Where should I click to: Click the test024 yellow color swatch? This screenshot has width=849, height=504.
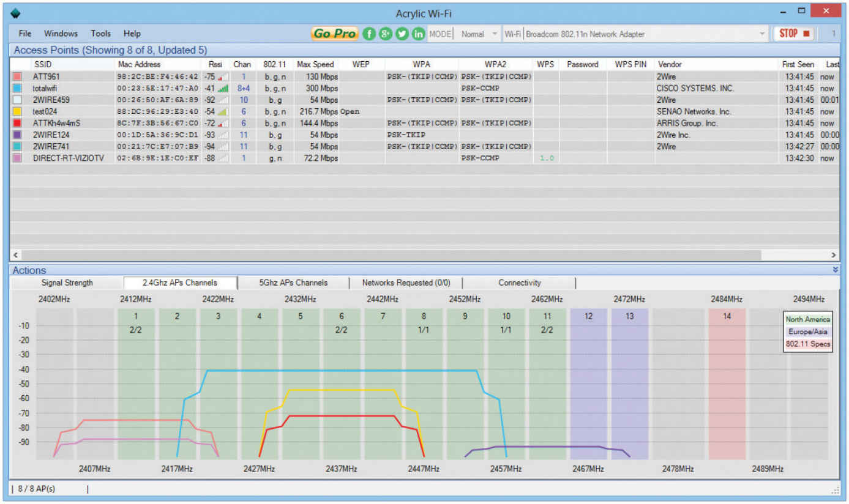(x=17, y=111)
